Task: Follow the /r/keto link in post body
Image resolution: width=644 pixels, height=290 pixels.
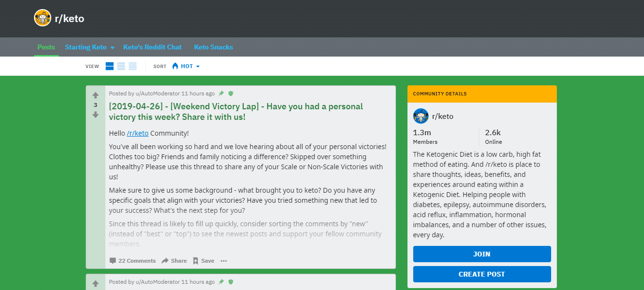Action: coord(137,133)
